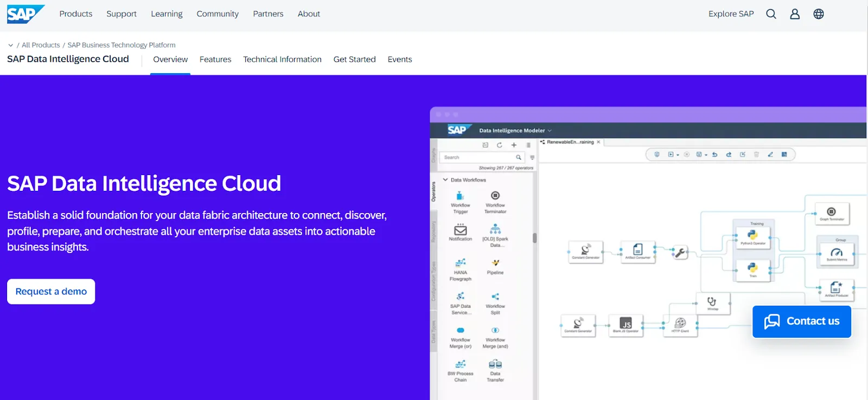Select the wrench operator node

click(x=680, y=253)
